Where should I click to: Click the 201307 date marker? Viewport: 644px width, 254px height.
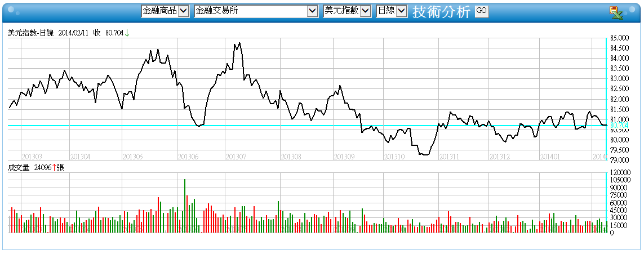236,157
